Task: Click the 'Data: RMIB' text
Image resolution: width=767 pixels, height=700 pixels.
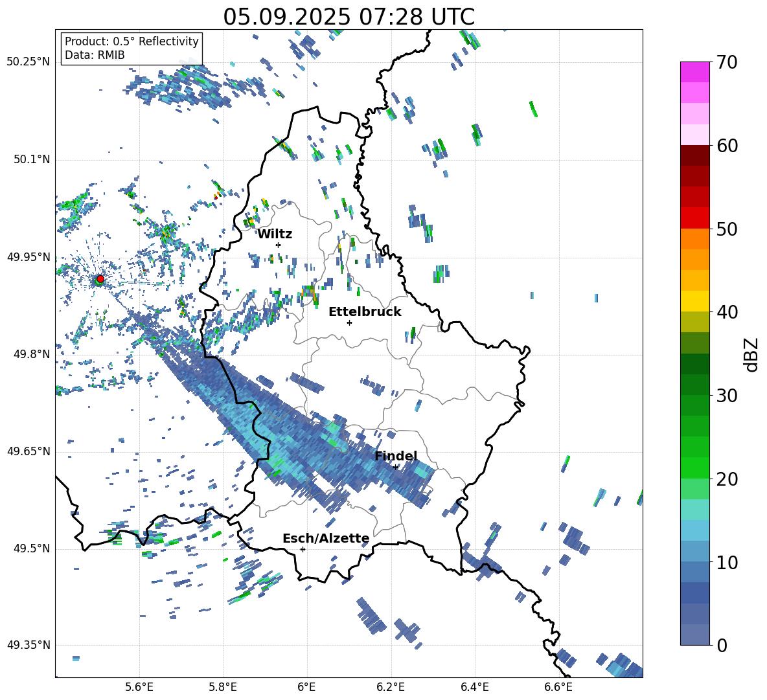Action: [x=95, y=55]
